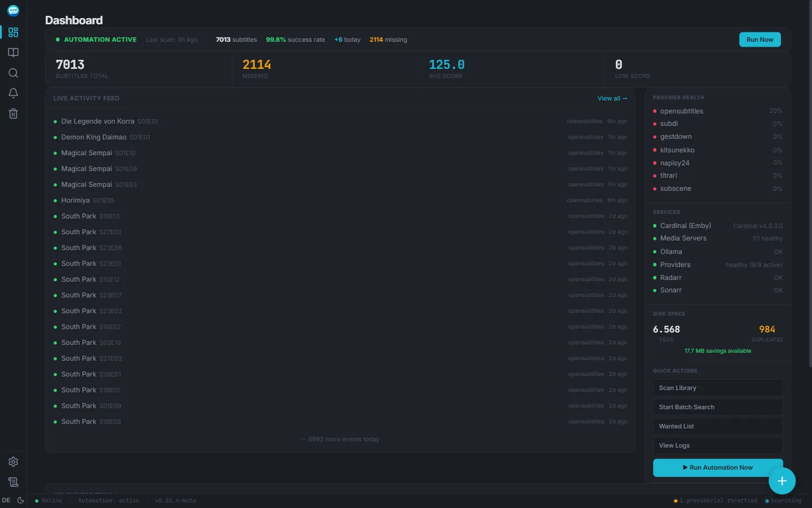The height and width of the screenshot is (508, 812).
Task: Select the 0 Low Score card
Action: click(x=698, y=69)
